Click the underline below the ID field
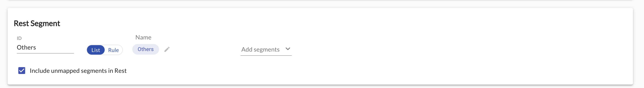 (45, 53)
